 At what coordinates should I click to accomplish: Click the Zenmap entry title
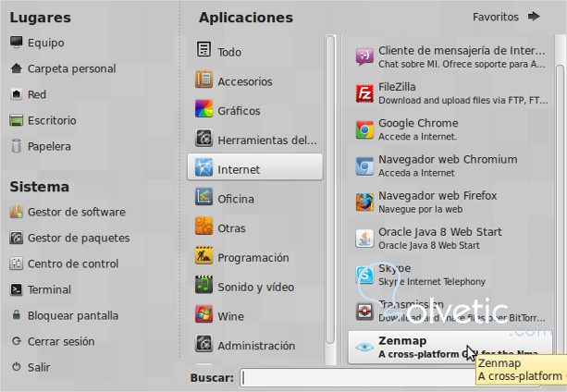point(402,341)
